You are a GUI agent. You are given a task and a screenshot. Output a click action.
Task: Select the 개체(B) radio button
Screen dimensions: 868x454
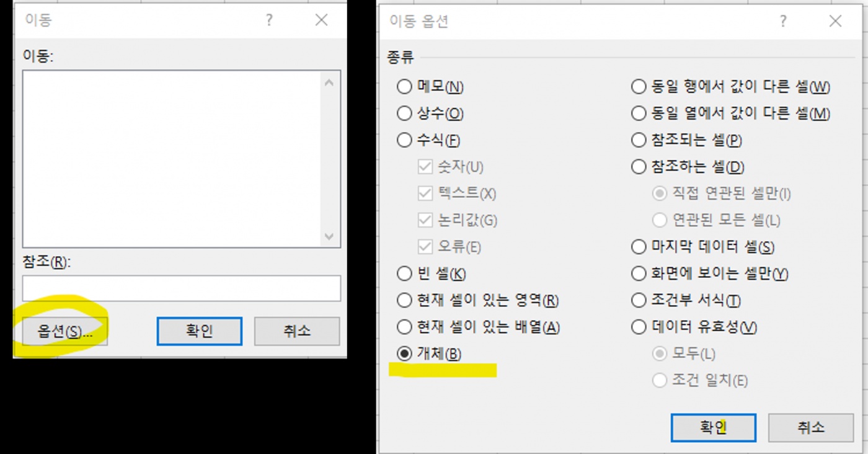pyautogui.click(x=404, y=354)
